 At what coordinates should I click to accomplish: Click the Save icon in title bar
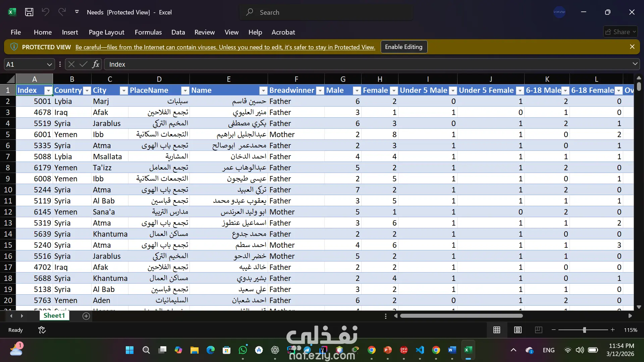(29, 12)
